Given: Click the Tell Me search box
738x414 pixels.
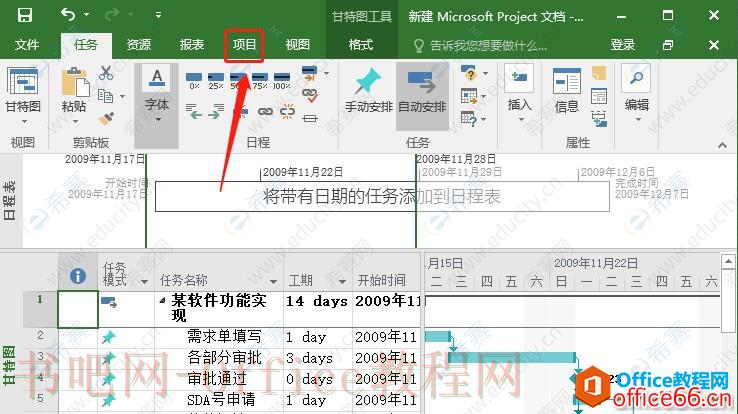Looking at the screenshot, I should coord(480,46).
